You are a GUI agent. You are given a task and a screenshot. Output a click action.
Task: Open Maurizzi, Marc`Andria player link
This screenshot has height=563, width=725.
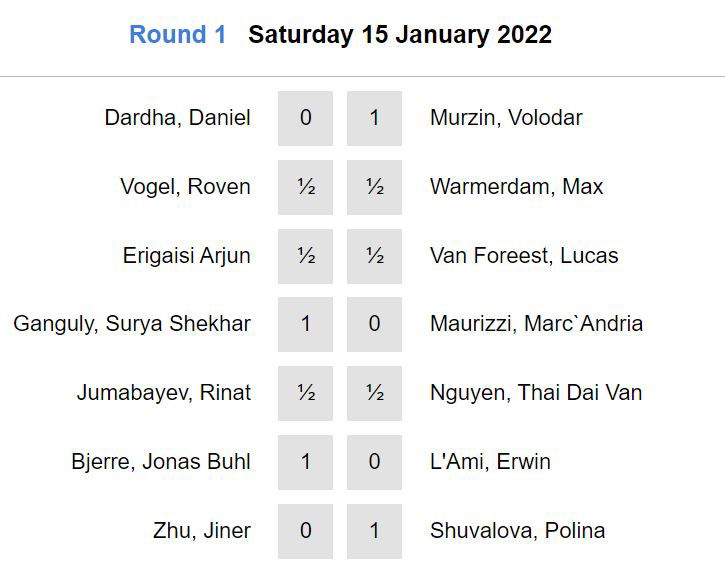536,324
